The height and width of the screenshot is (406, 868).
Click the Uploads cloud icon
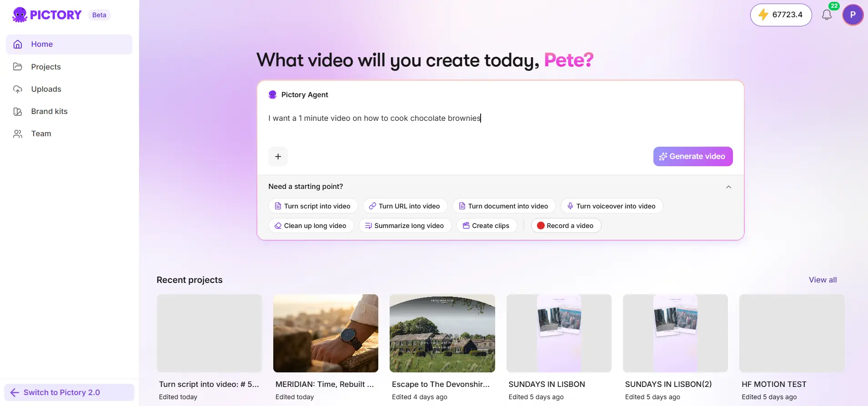pyautogui.click(x=18, y=89)
